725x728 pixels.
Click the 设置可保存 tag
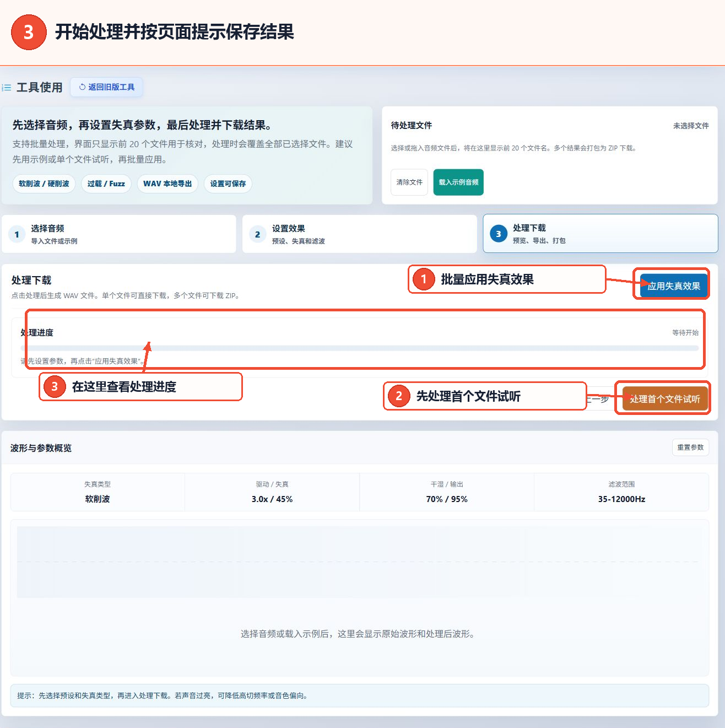tap(228, 184)
